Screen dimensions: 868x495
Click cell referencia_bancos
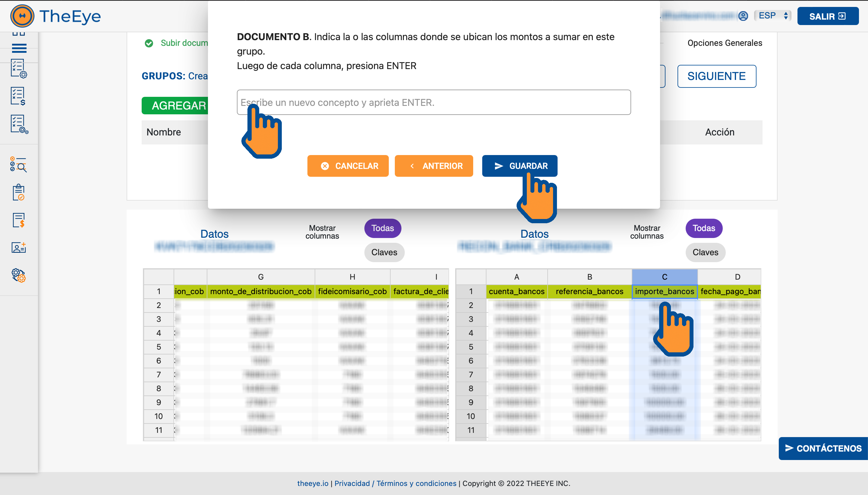coord(590,291)
